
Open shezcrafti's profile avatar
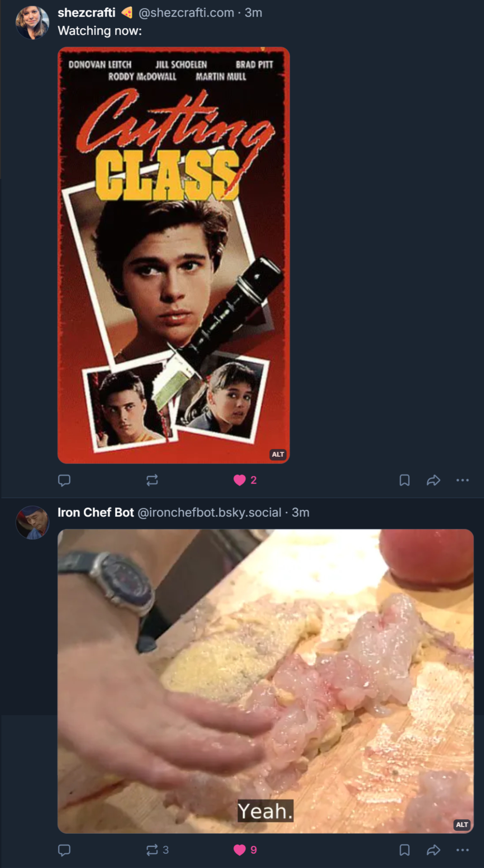(32, 22)
